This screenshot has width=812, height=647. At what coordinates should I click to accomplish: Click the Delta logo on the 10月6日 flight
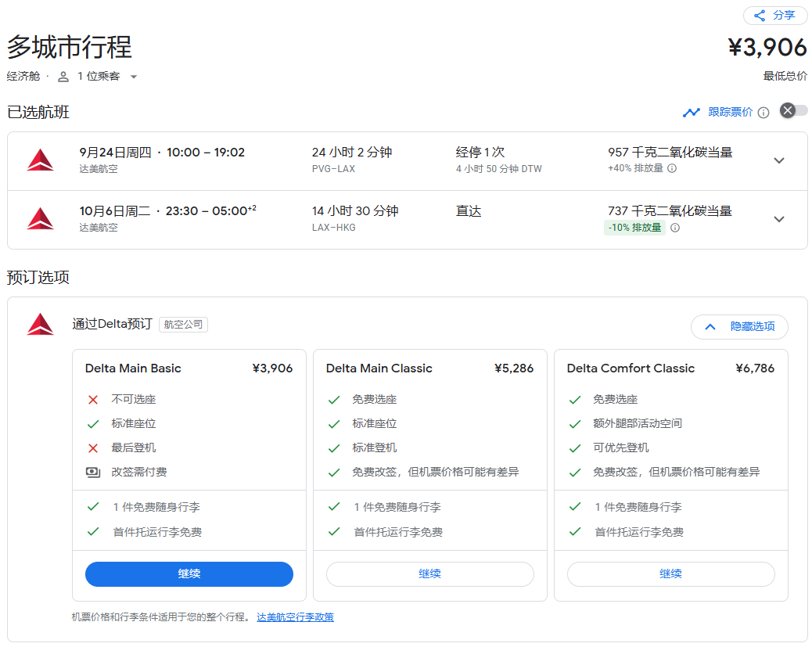pos(40,218)
